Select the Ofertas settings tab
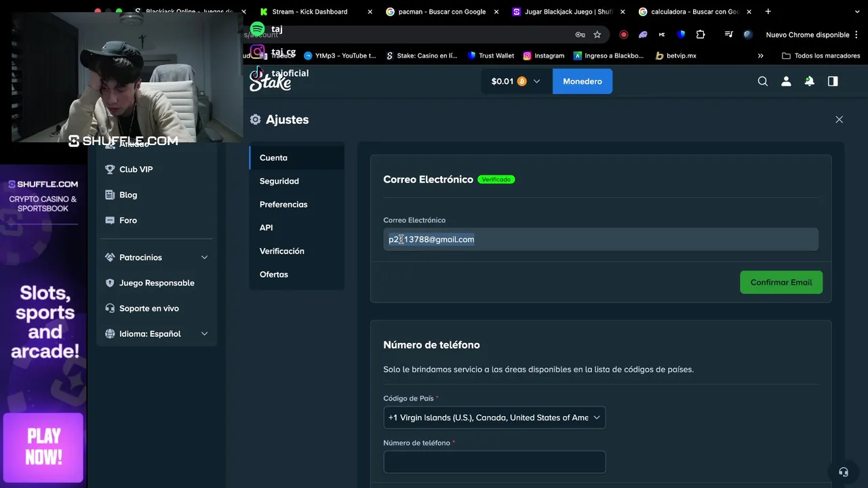Screen dimensions: 868x488 point(296,274)
